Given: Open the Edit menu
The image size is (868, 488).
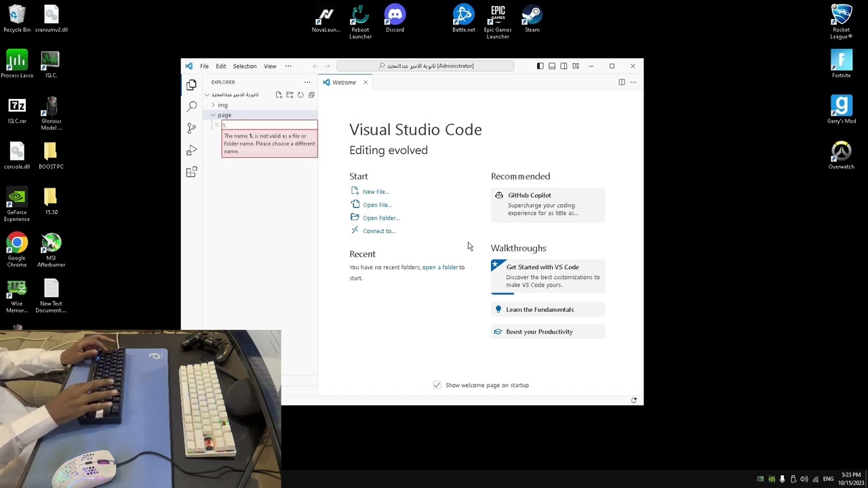Looking at the screenshot, I should [x=221, y=66].
